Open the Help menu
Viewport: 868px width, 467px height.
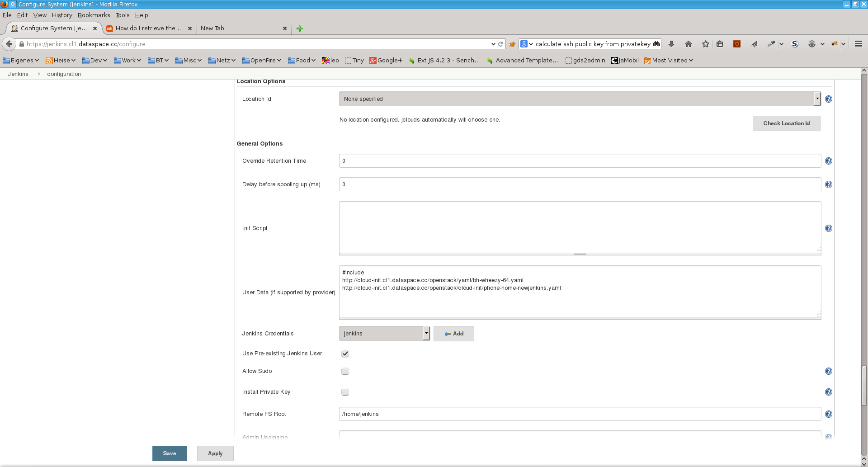pyautogui.click(x=142, y=15)
